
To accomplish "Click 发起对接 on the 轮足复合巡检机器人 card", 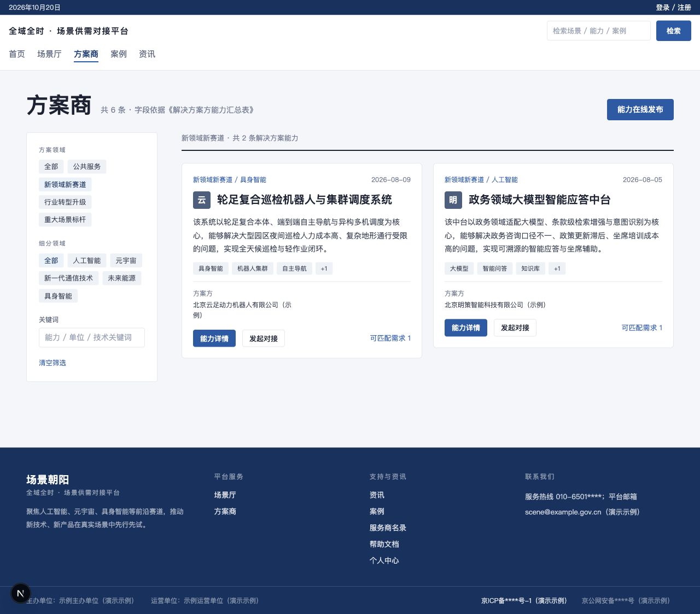I will coord(264,338).
